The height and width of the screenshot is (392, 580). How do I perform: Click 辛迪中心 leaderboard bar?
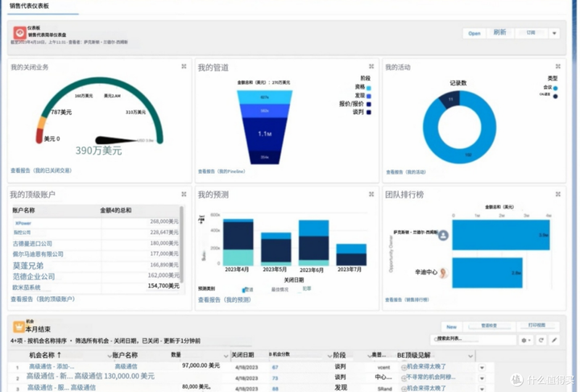[487, 273]
